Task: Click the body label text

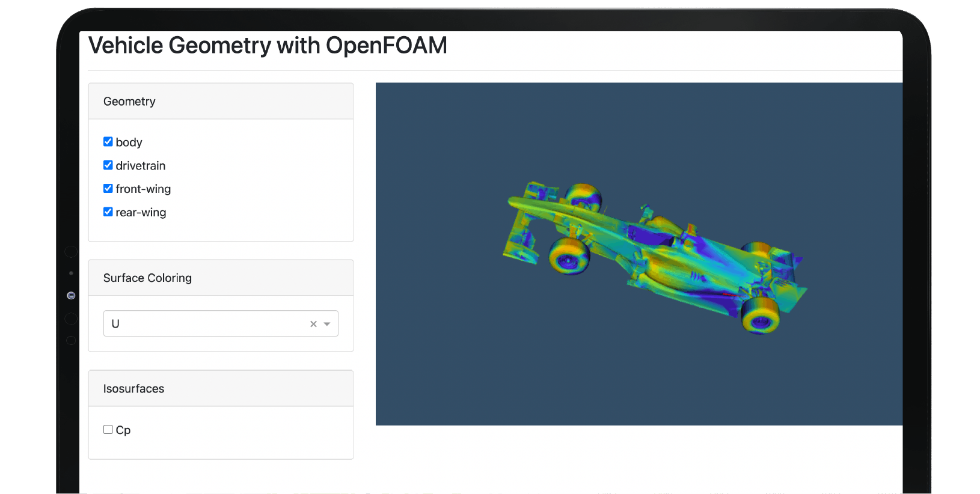Action: click(129, 142)
